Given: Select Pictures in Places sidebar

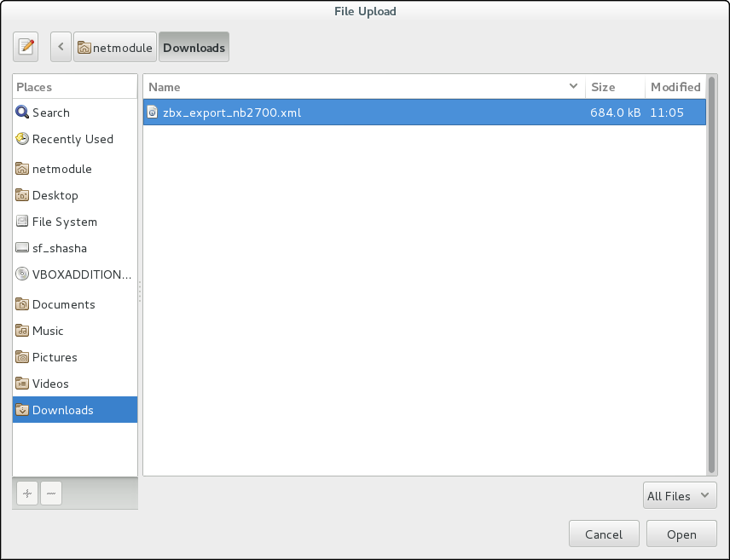Looking at the screenshot, I should [x=75, y=357].
